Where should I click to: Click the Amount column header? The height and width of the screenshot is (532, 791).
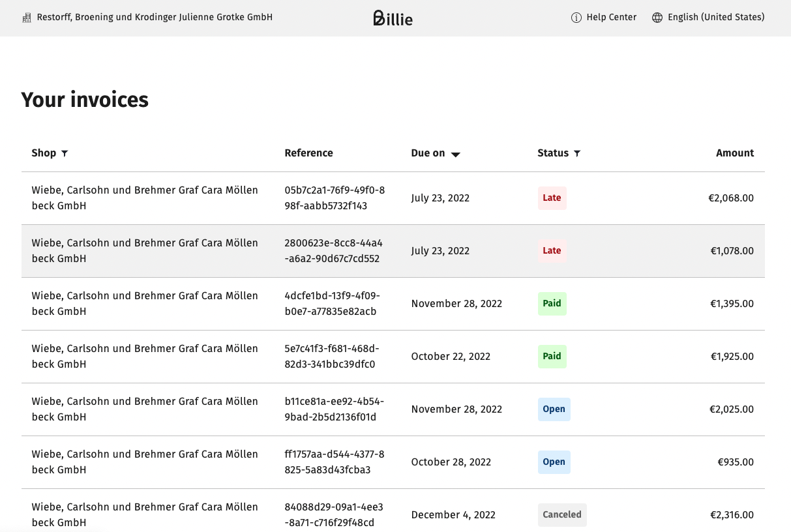(735, 153)
